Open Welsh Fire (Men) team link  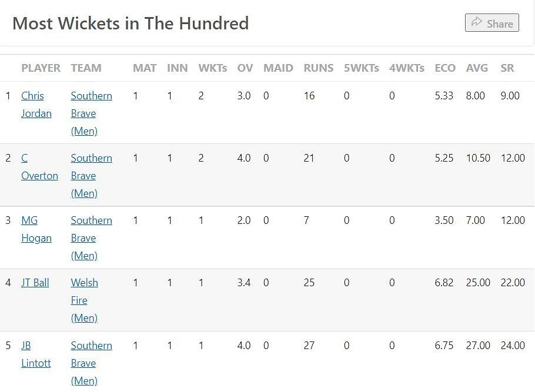tap(84, 300)
